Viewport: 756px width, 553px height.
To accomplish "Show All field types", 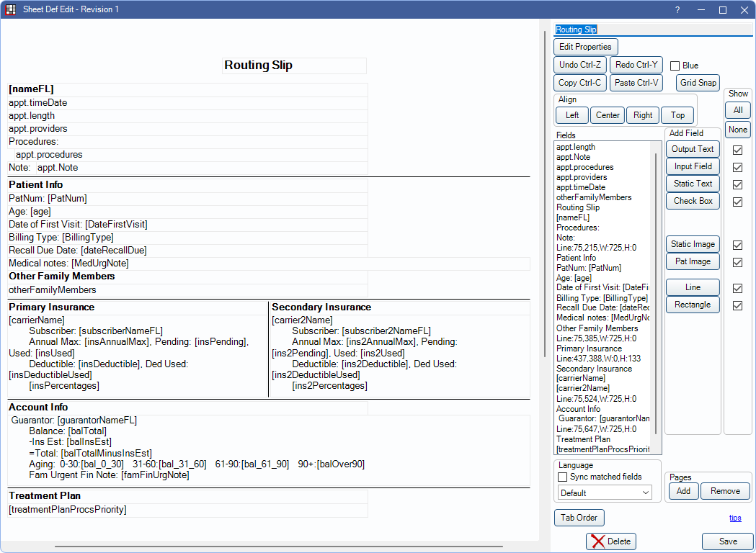I will [737, 109].
